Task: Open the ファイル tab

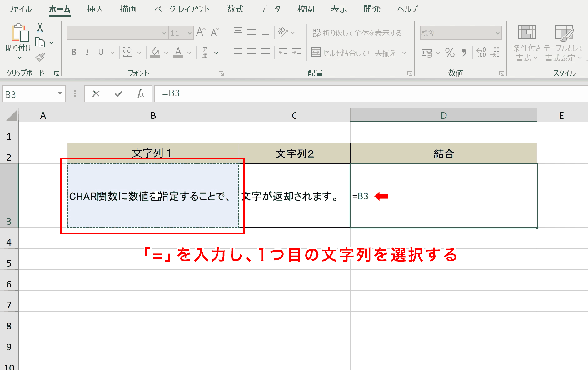Action: (20, 9)
